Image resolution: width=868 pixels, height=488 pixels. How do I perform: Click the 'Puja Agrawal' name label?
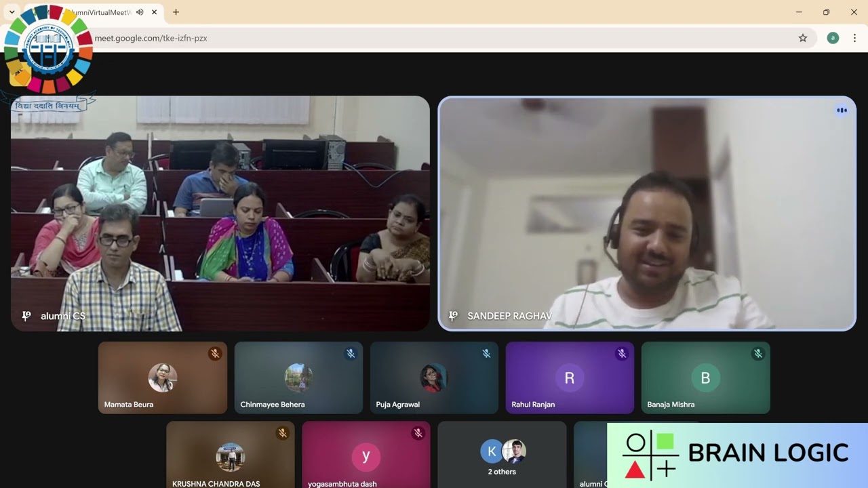click(x=398, y=405)
